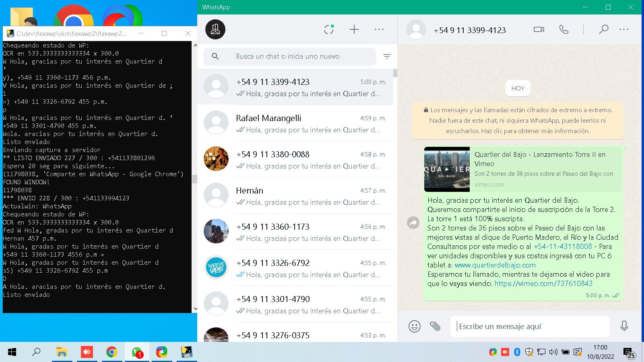Focus the 'Escribe un mensaje aquí' field
The height and width of the screenshot is (362, 644).
530,326
